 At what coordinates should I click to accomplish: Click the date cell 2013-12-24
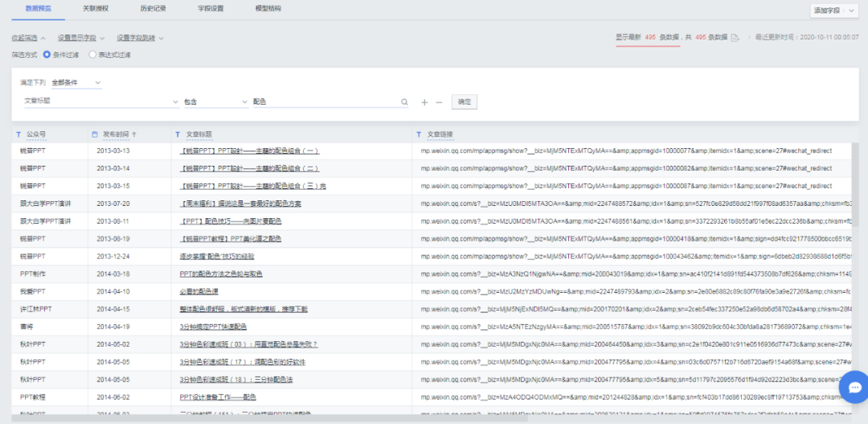click(x=113, y=257)
